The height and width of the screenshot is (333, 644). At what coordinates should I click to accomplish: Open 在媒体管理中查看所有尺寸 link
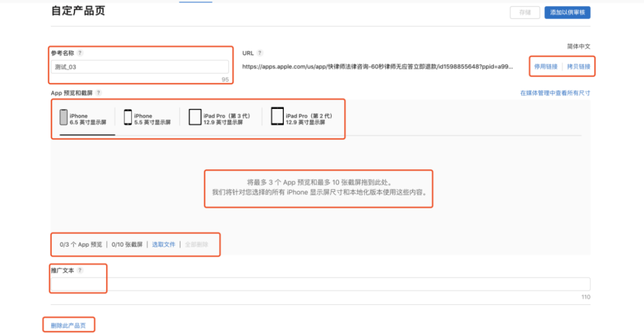pos(555,93)
